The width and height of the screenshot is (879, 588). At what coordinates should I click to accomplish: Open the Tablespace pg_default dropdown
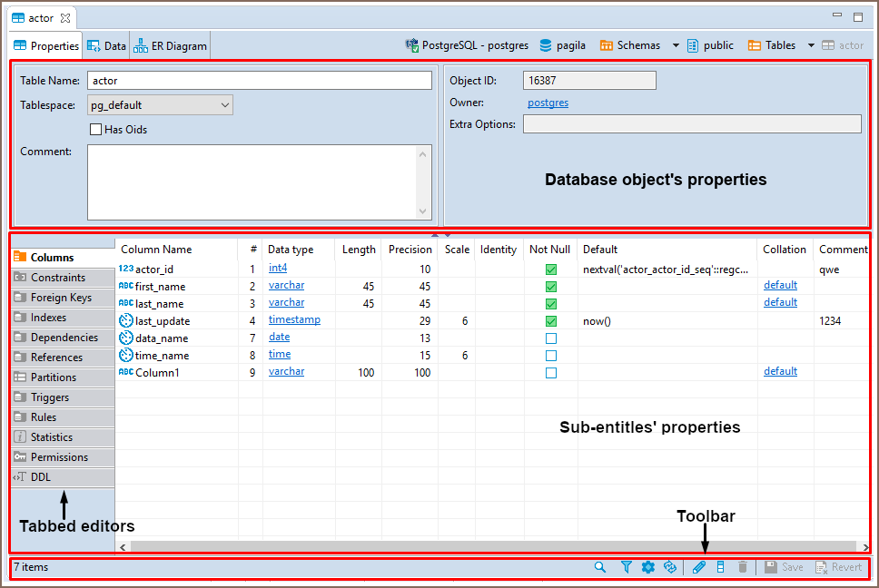[x=160, y=105]
